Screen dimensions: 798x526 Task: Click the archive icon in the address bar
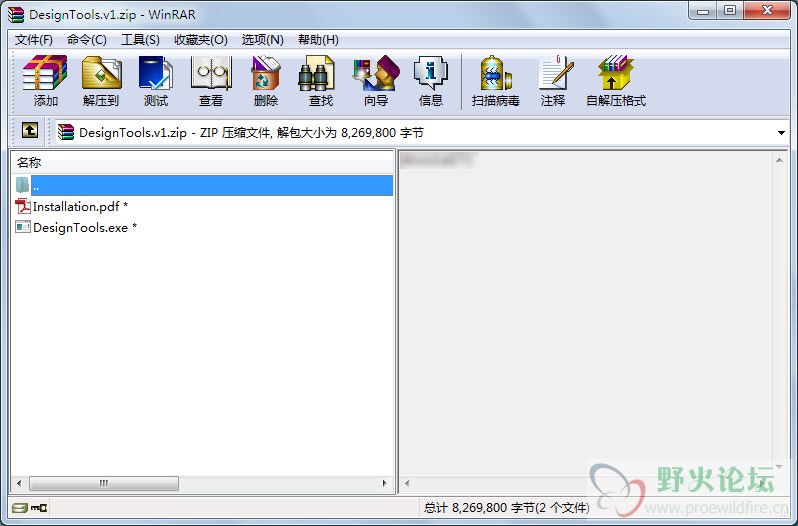click(66, 132)
